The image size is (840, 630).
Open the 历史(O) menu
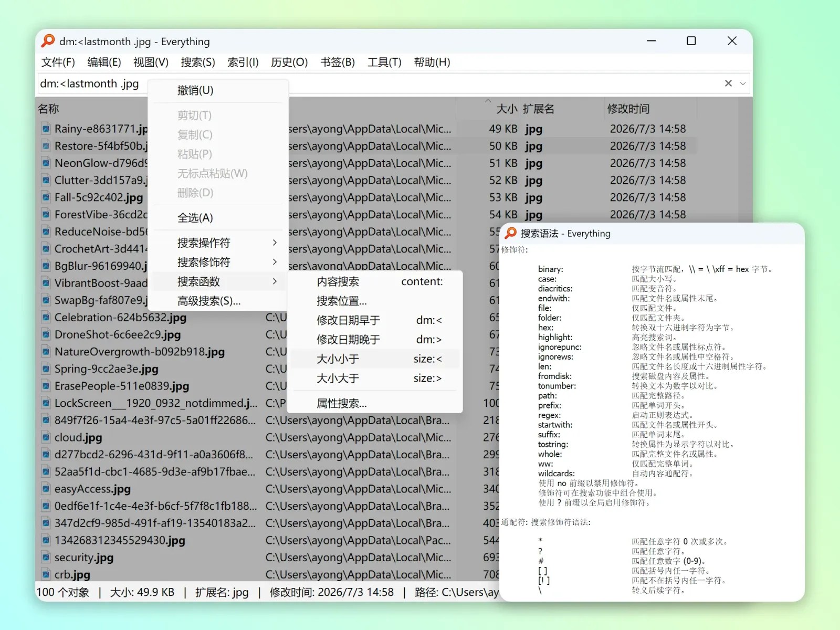(x=289, y=62)
